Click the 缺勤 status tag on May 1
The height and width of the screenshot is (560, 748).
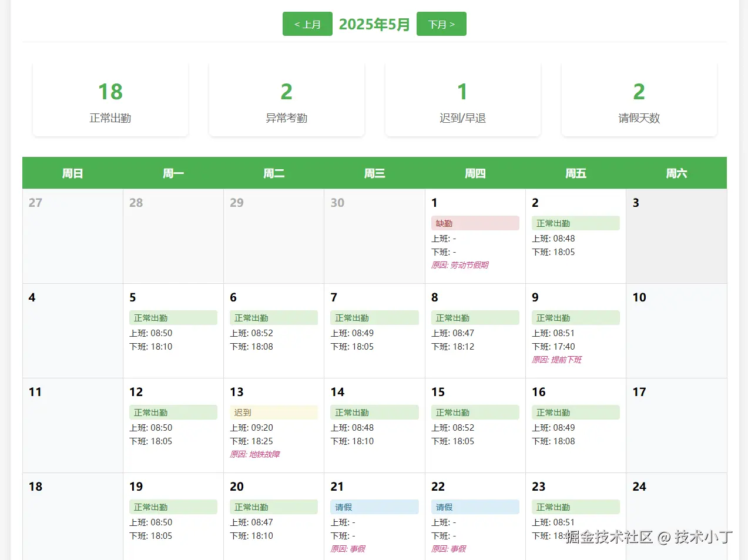(x=475, y=223)
